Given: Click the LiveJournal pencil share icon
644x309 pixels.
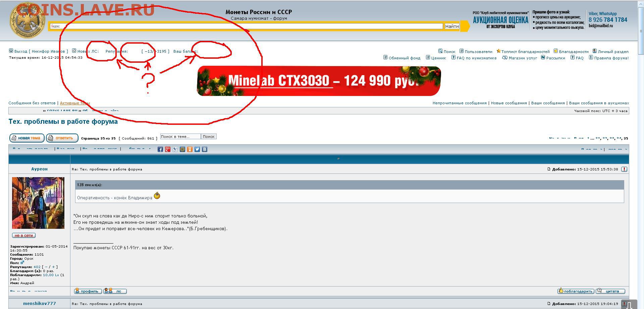Looking at the screenshot, I should click(x=175, y=149).
